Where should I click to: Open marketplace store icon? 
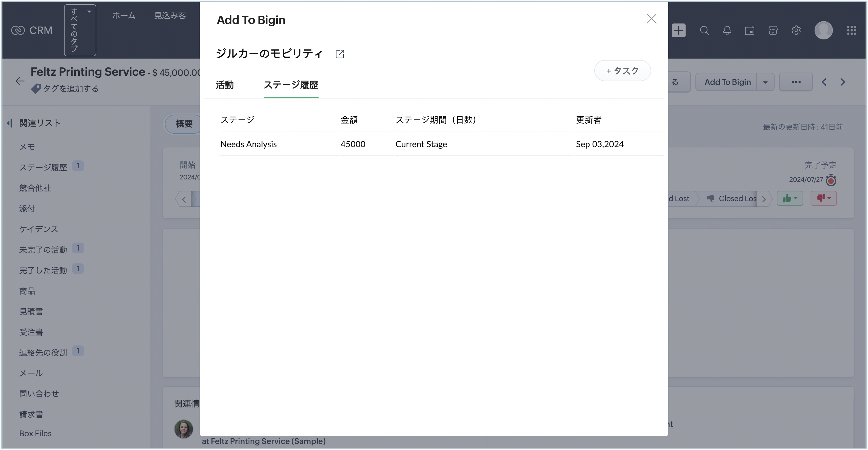pyautogui.click(x=773, y=31)
